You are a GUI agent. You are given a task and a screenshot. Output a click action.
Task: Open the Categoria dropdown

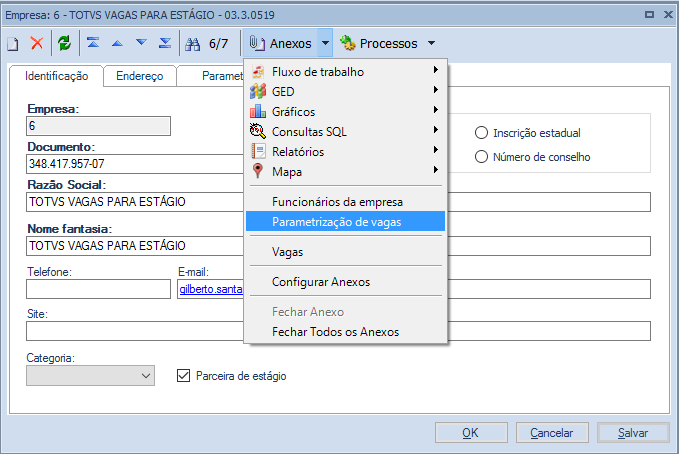tap(90, 376)
